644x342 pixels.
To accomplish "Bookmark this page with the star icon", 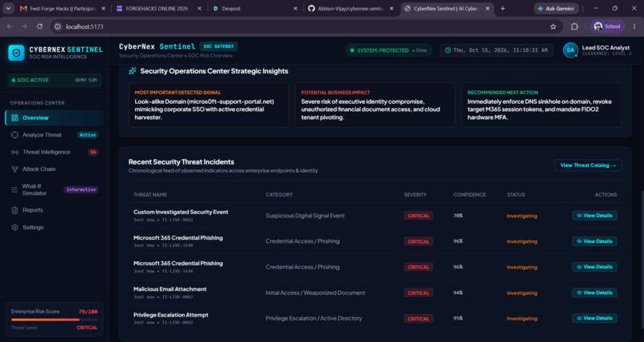I will 553,26.
